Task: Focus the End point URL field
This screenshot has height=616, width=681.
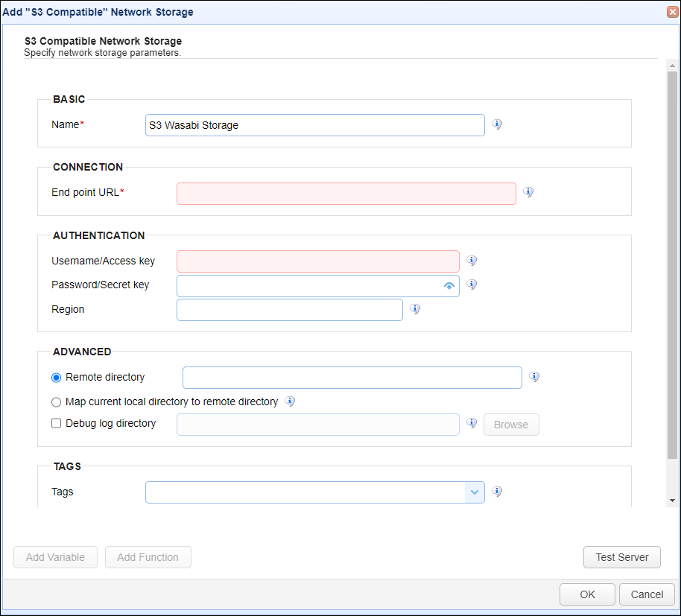Action: tap(346, 194)
